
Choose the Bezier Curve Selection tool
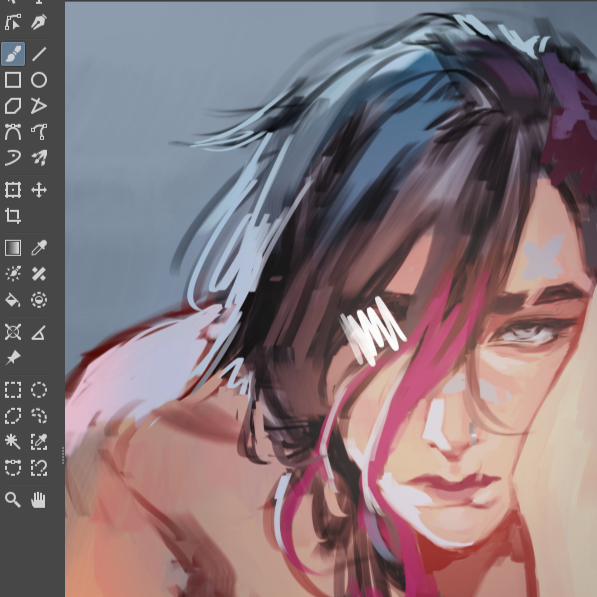(x=13, y=468)
